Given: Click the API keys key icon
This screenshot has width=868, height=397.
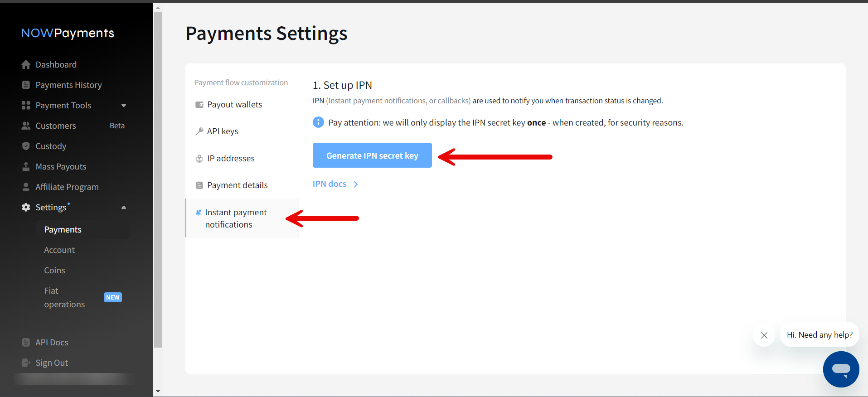Looking at the screenshot, I should (x=199, y=131).
